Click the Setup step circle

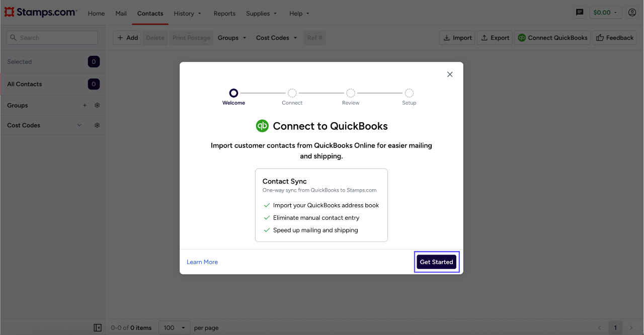(409, 93)
